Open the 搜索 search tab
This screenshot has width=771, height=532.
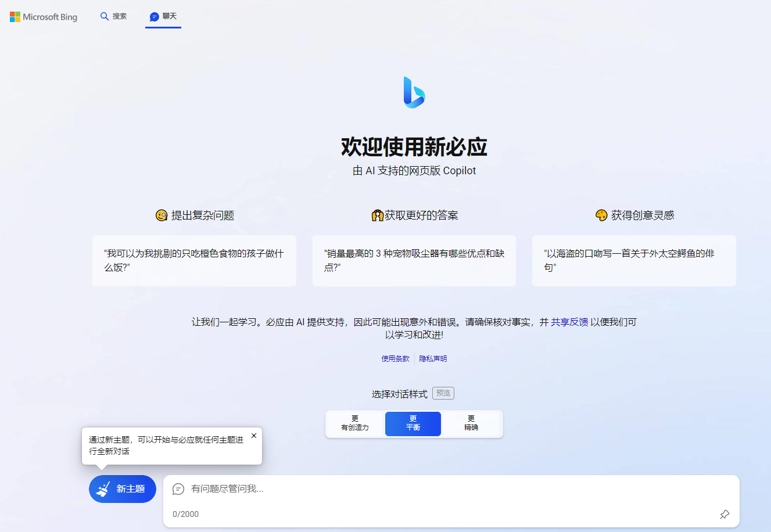[114, 16]
